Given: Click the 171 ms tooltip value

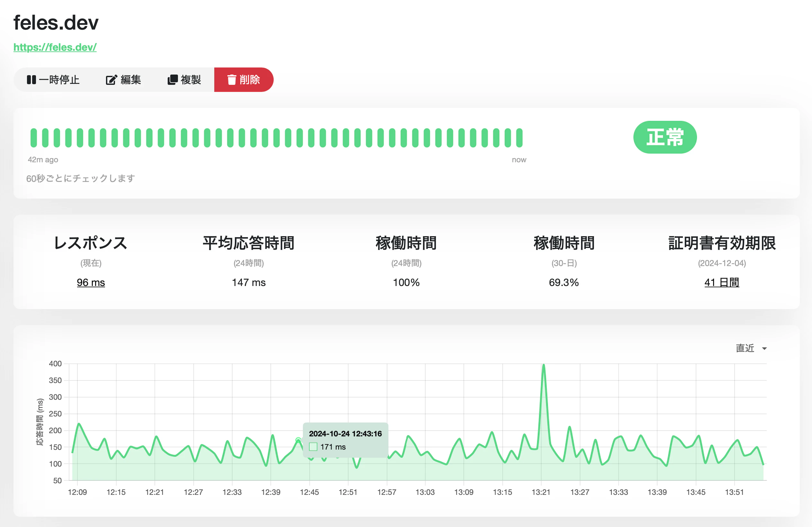Looking at the screenshot, I should tap(333, 447).
